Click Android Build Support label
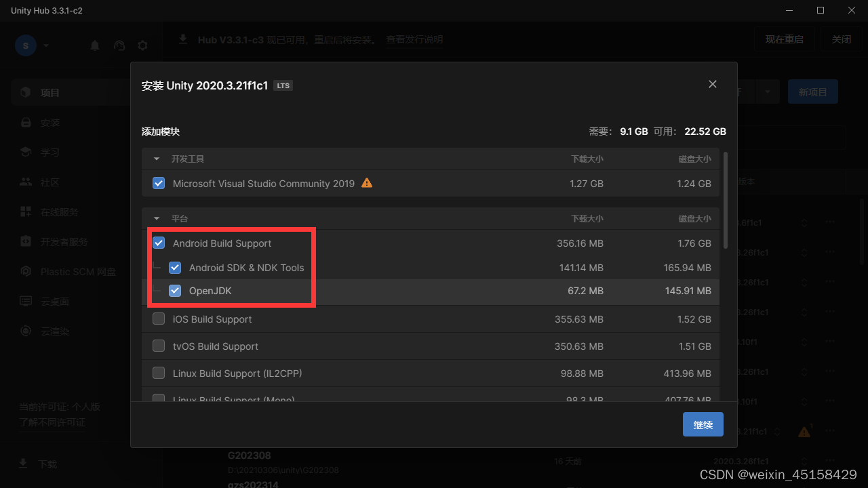This screenshot has height=488, width=868. coord(222,243)
